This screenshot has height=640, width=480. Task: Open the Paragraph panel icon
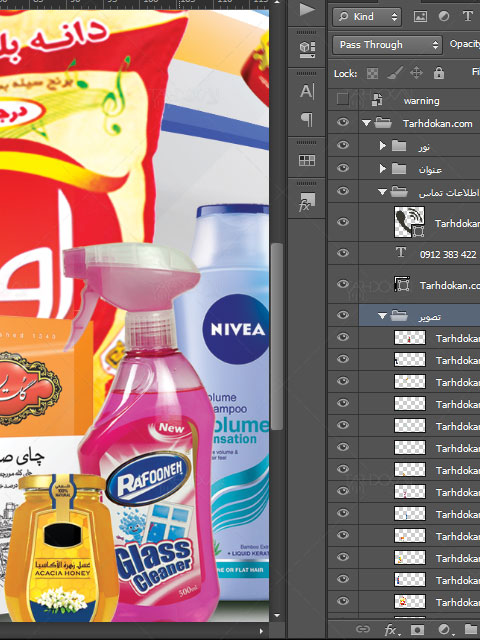[307, 119]
